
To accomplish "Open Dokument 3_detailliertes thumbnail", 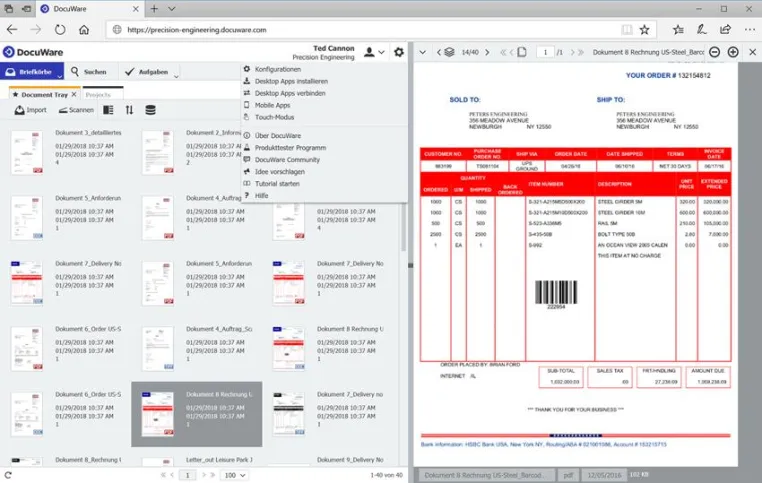I will pos(27,152).
